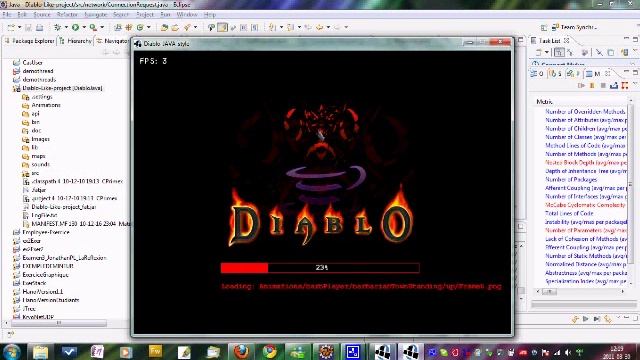This screenshot has height=360, width=640.
Task: Click Method Lines of Code metric
Action: click(585, 146)
